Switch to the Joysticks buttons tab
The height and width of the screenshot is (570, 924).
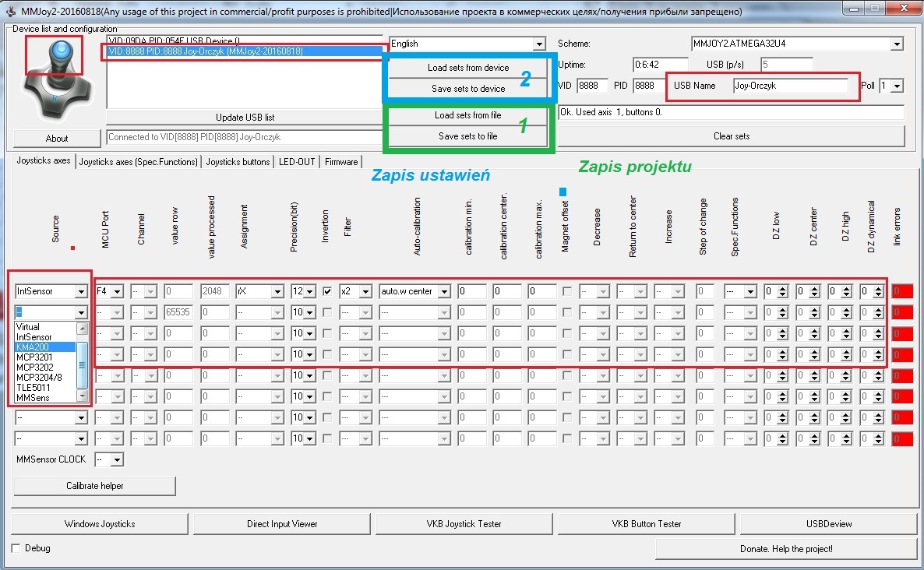(238, 162)
